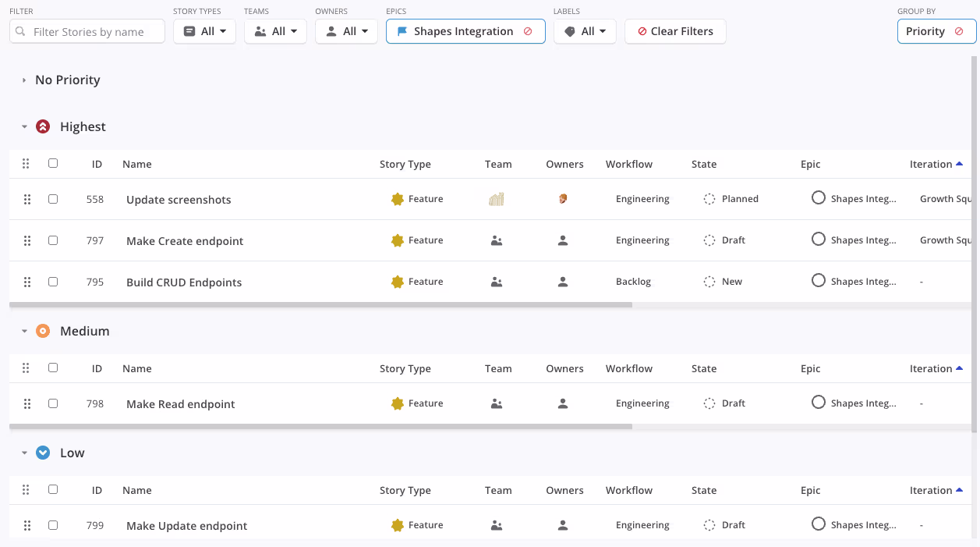The image size is (980, 547).
Task: Click the owner icon on Make Create endpoint row
Action: [563, 240]
